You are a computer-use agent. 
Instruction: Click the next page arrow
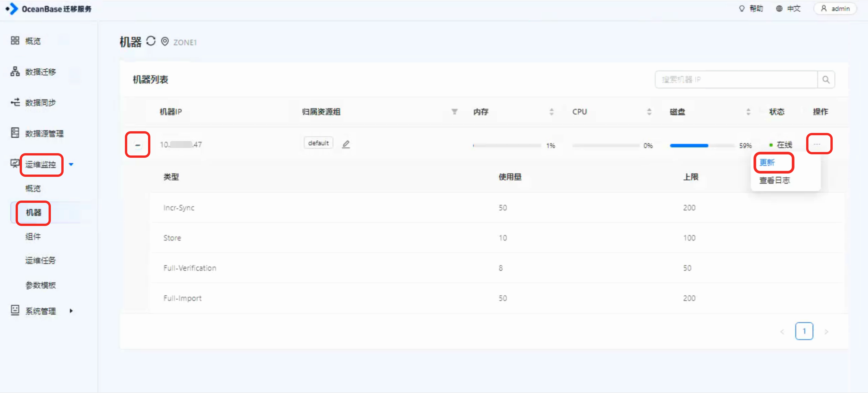[826, 332]
